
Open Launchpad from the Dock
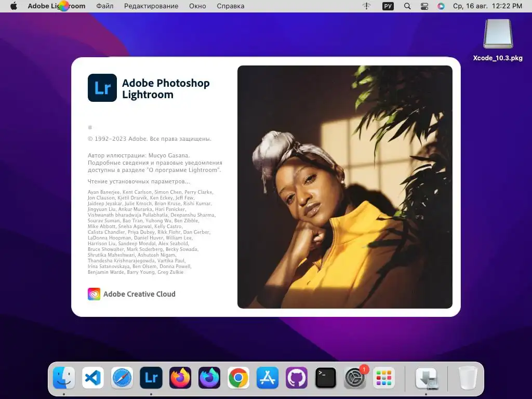pyautogui.click(x=384, y=377)
